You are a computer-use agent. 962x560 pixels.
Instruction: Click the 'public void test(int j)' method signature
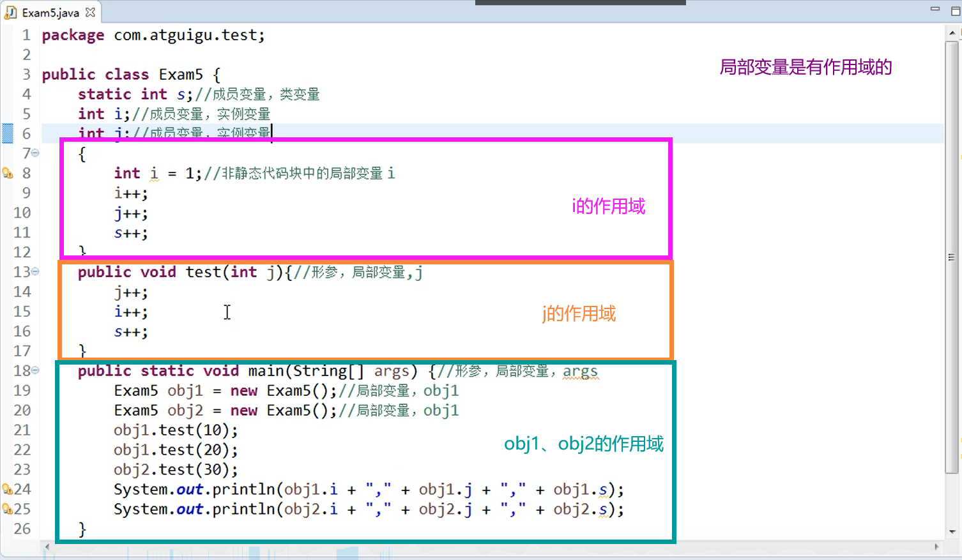[180, 272]
